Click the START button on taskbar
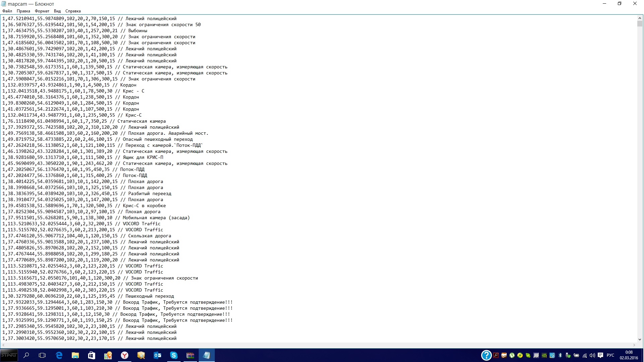644x362 pixels. click(9, 355)
